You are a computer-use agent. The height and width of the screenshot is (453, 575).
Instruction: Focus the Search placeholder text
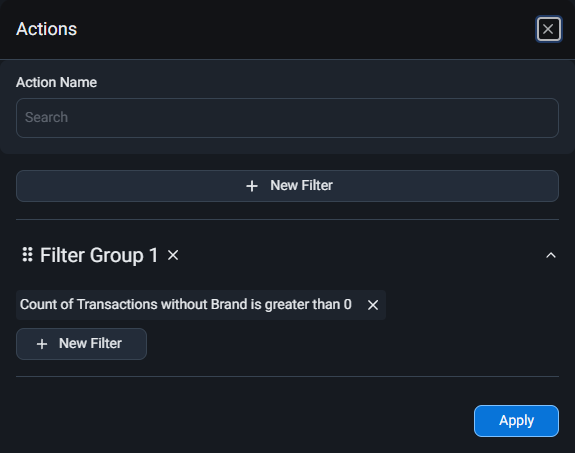[x=46, y=117]
